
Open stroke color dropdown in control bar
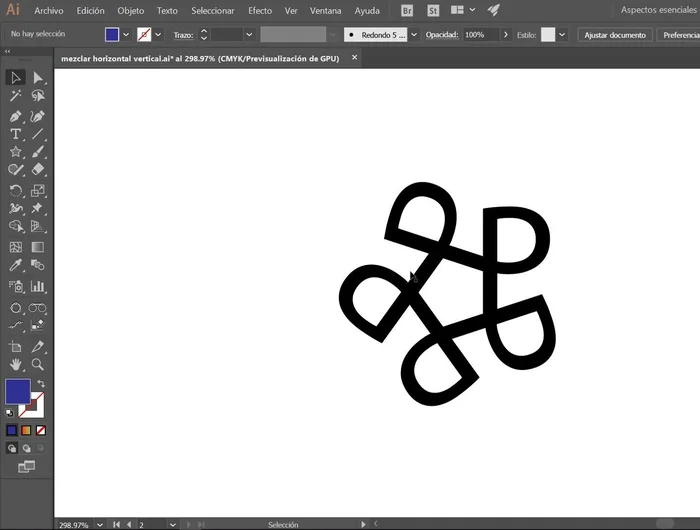pos(158,35)
